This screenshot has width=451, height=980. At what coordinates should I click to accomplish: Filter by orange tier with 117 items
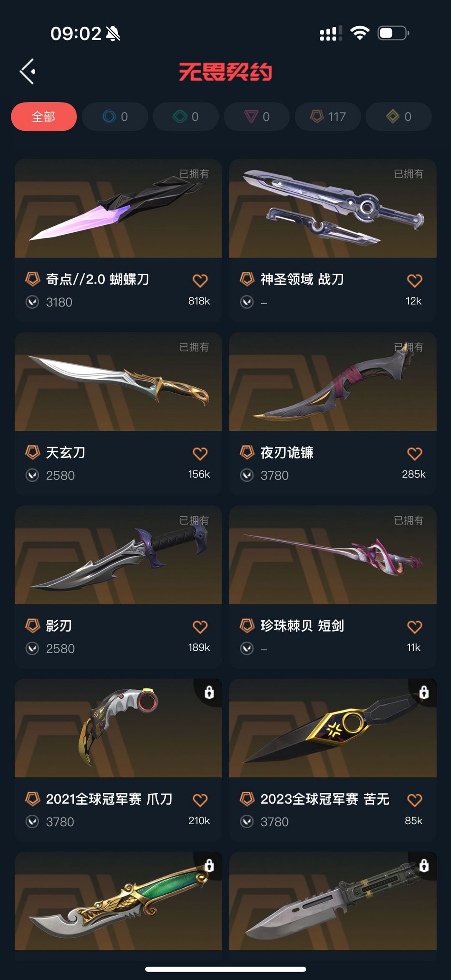click(328, 117)
